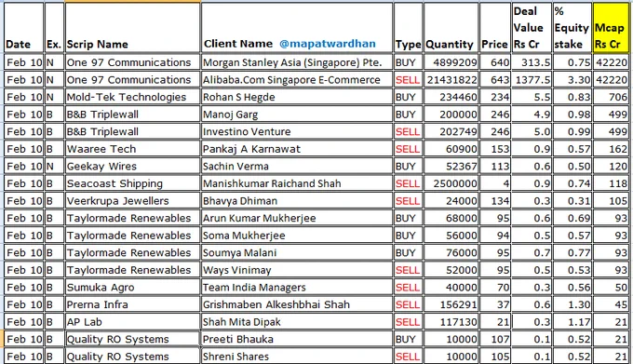Screen dimensions: 633x364
Task: Select Pankaj A Karnawat cell
Action: 297,149
